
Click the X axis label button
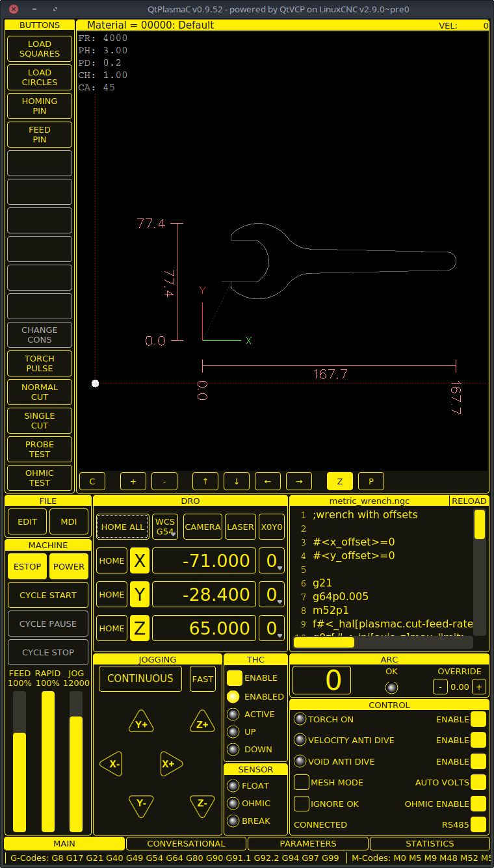[140, 560]
